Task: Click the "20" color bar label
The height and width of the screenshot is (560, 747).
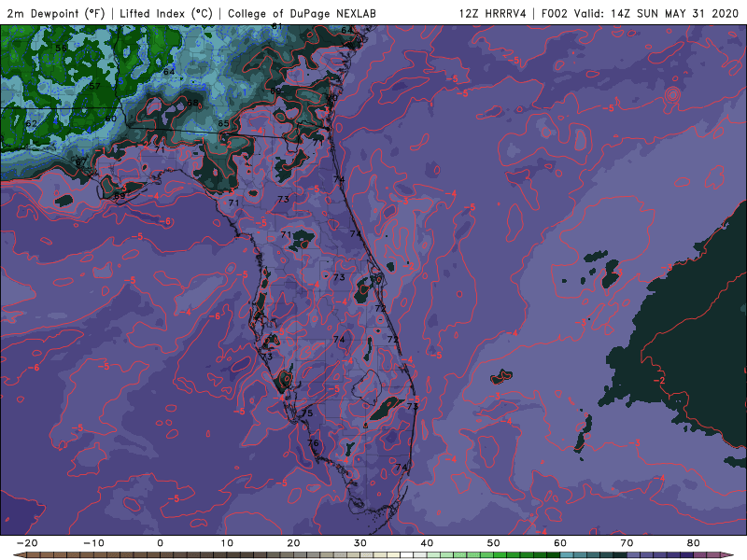Action: click(293, 543)
